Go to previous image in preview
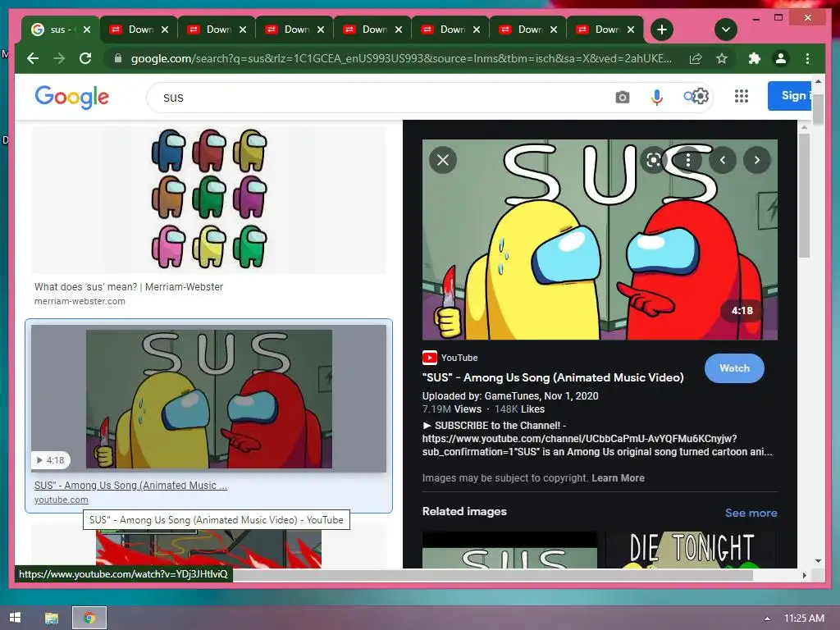 [723, 160]
